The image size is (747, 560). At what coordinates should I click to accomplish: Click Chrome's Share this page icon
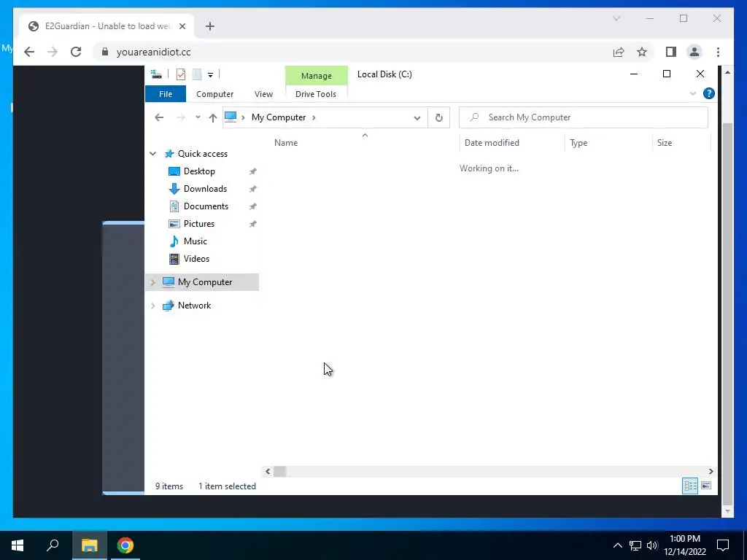pyautogui.click(x=619, y=52)
